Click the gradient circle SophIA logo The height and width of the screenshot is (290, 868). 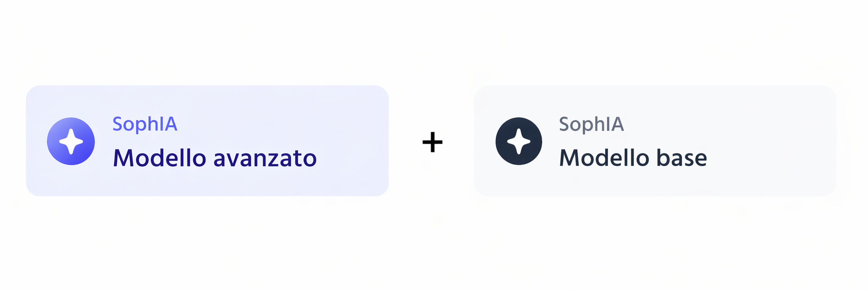71,141
